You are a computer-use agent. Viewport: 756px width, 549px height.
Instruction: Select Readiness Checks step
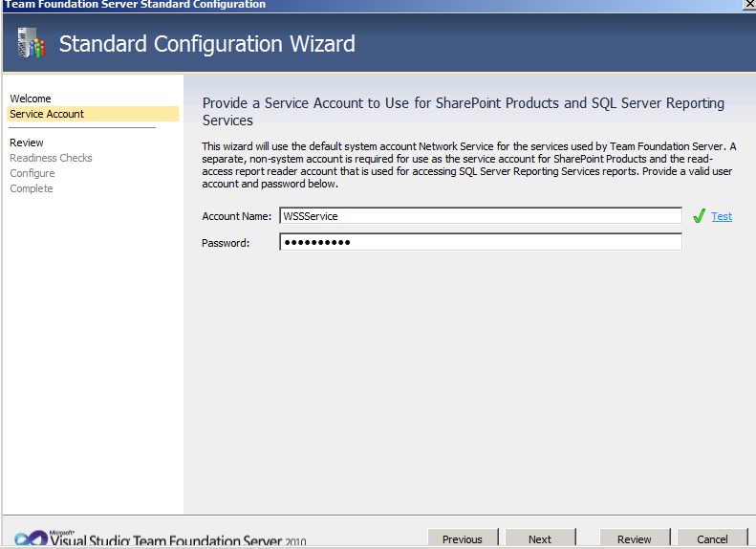point(51,158)
